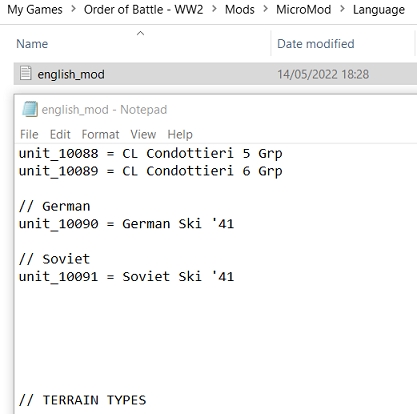This screenshot has width=417, height=414.
Task: Go to the Mods breadcrumb folder
Action: coord(240,10)
